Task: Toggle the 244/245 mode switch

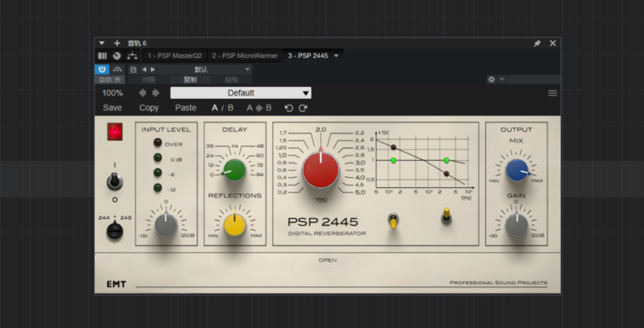Action: (114, 231)
